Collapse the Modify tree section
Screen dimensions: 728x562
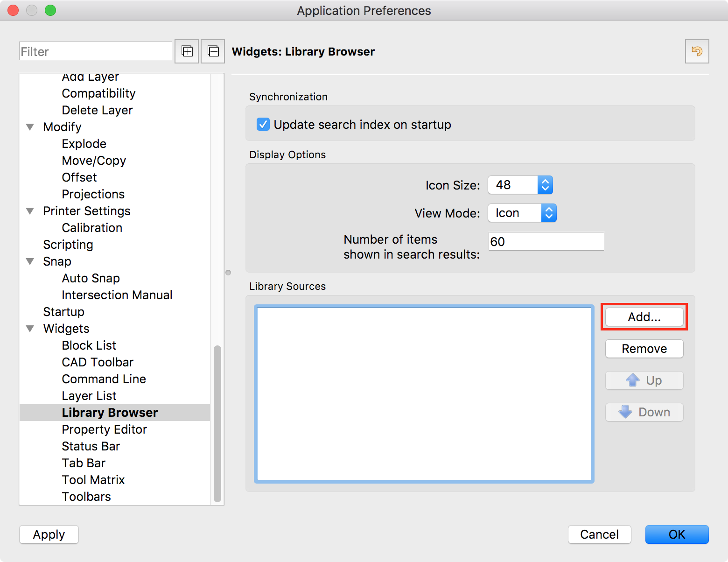[x=30, y=127]
